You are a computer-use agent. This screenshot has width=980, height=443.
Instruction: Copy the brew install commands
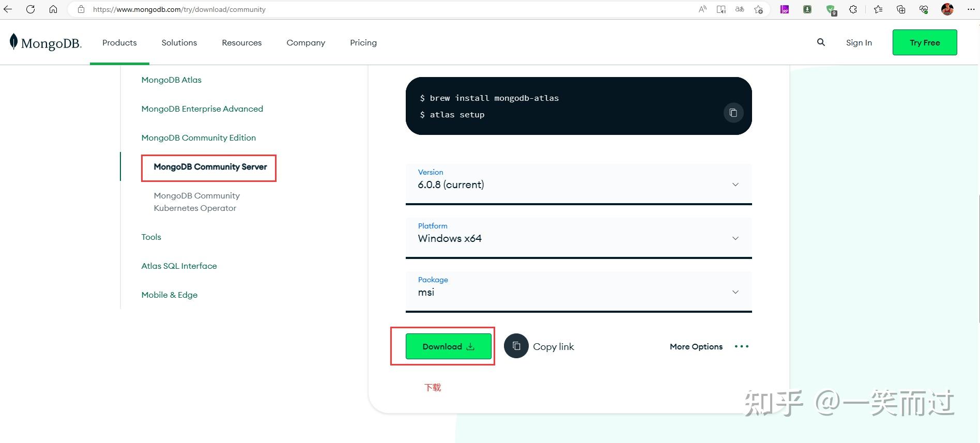click(x=733, y=113)
